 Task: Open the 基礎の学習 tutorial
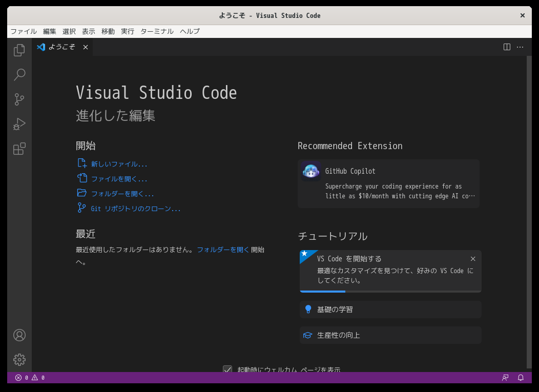[390, 310]
